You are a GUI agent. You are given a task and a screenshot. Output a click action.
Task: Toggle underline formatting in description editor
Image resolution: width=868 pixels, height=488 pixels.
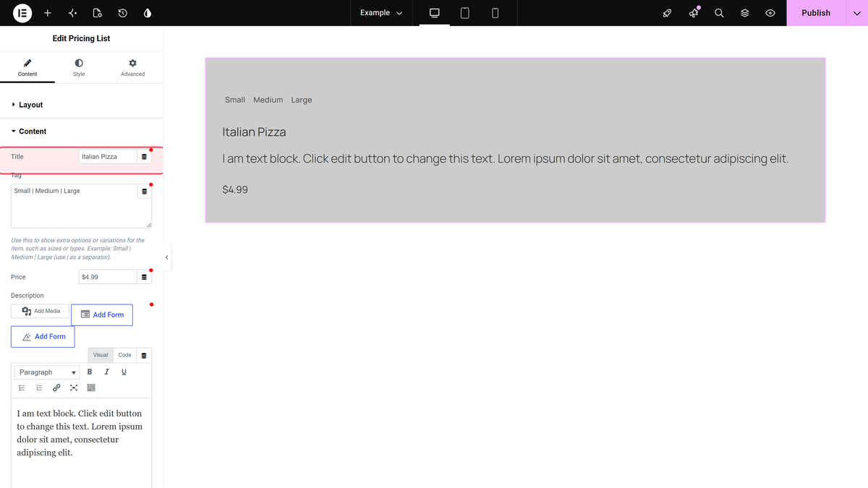(x=124, y=372)
